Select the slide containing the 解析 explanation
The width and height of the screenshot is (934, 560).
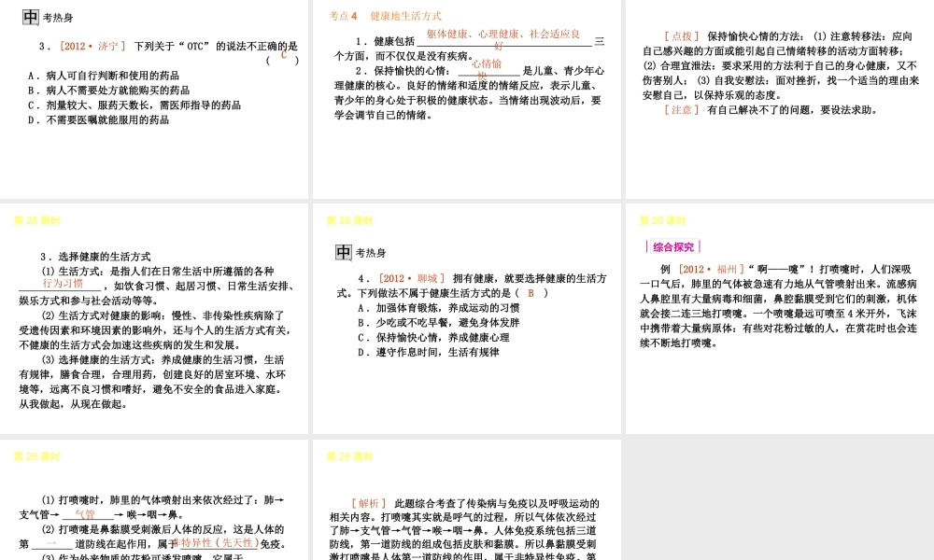pyautogui.click(x=466, y=500)
